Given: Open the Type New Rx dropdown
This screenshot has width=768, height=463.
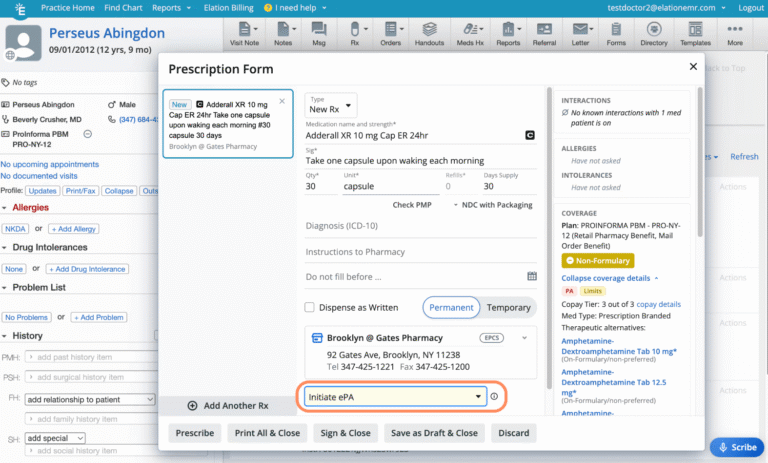Looking at the screenshot, I should tap(331, 105).
